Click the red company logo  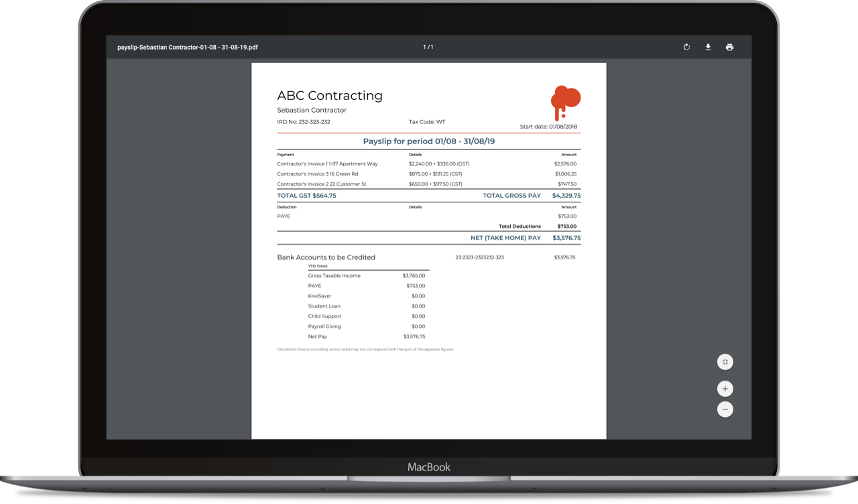tap(566, 103)
